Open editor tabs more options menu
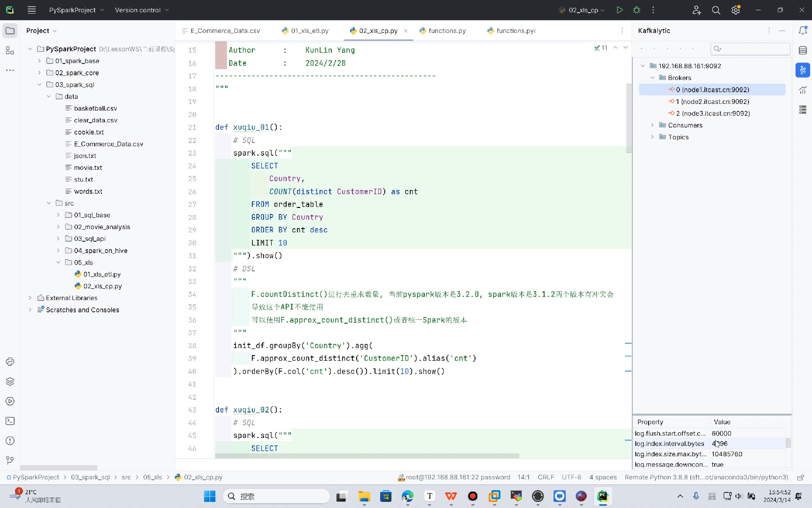Viewport: 812px width, 508px height. coord(622,31)
